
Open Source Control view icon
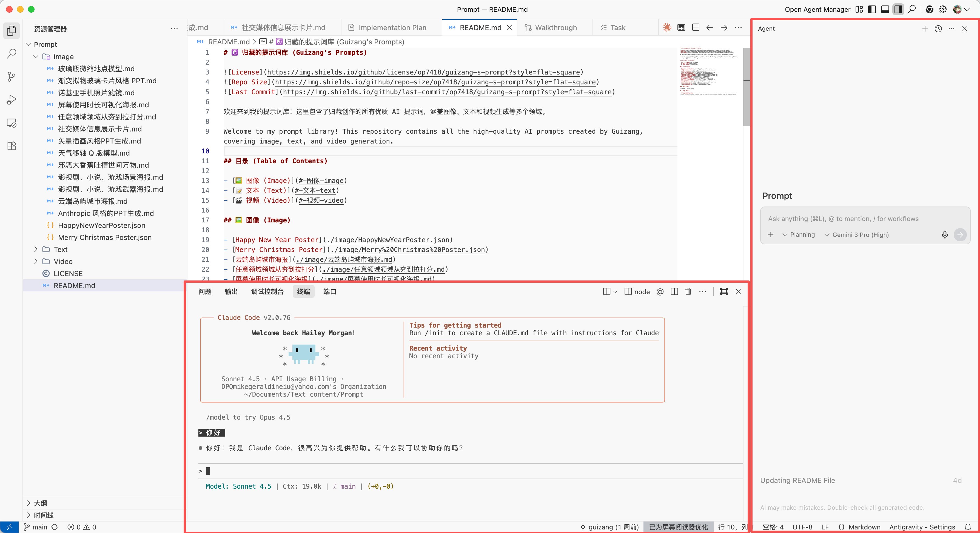coord(12,77)
